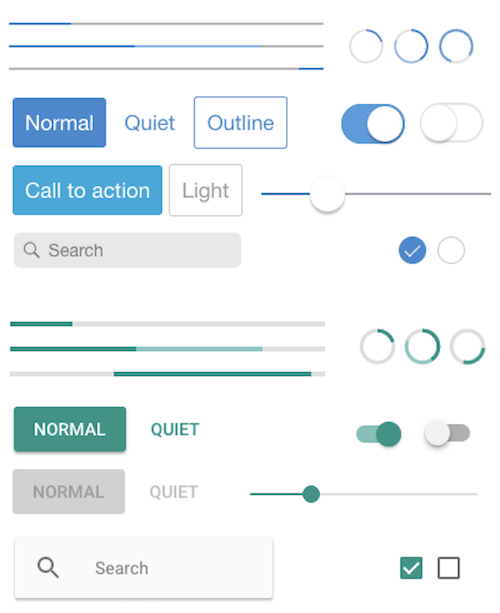Click the third blue circular spinner
Image resolution: width=500 pixels, height=613 pixels.
tap(456, 46)
